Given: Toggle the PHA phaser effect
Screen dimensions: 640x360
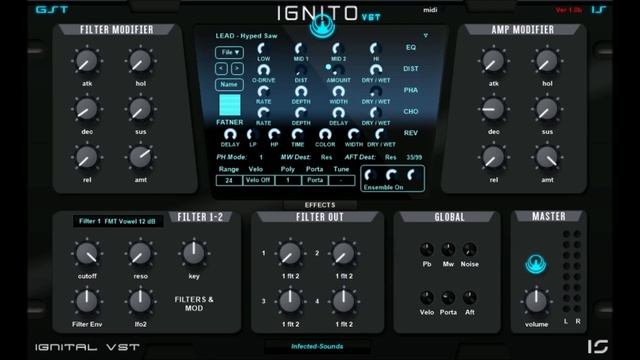Looking at the screenshot, I should tap(411, 90).
